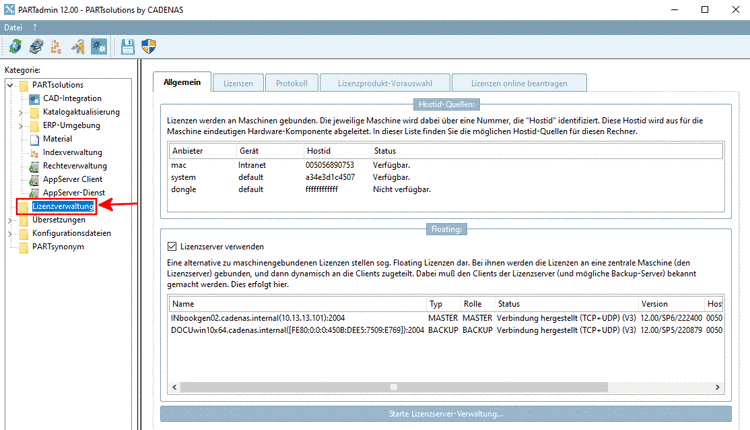Click hostid value 005056890753
Image resolution: width=750 pixels, height=430 pixels.
pyautogui.click(x=330, y=165)
